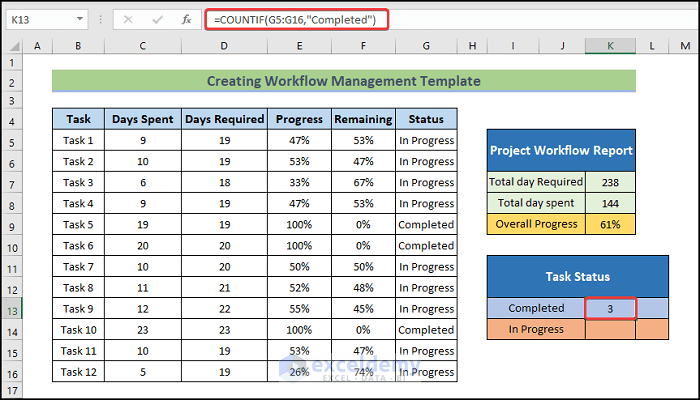Select the 61% overall progress value
The image size is (700, 400).
click(610, 224)
